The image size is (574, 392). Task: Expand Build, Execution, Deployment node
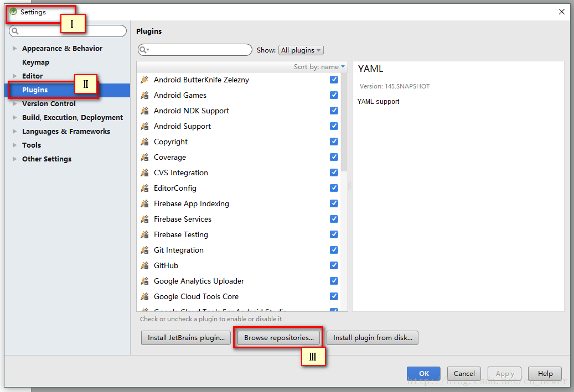pyautogui.click(x=14, y=117)
